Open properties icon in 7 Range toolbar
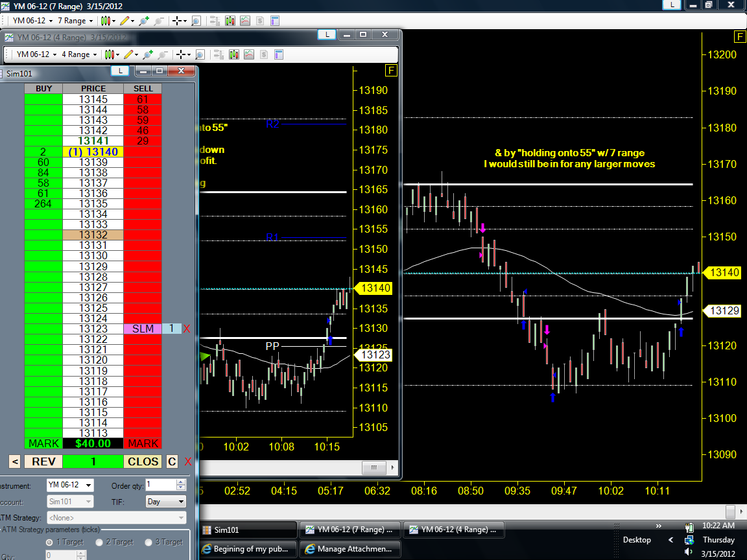The width and height of the screenshot is (747, 560). coord(275,21)
